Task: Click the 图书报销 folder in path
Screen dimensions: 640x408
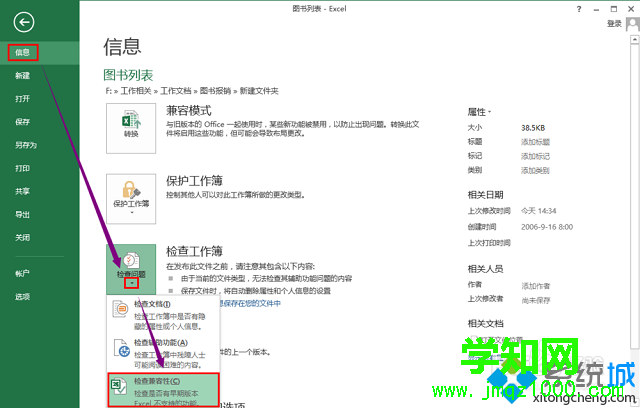Action: [216, 91]
